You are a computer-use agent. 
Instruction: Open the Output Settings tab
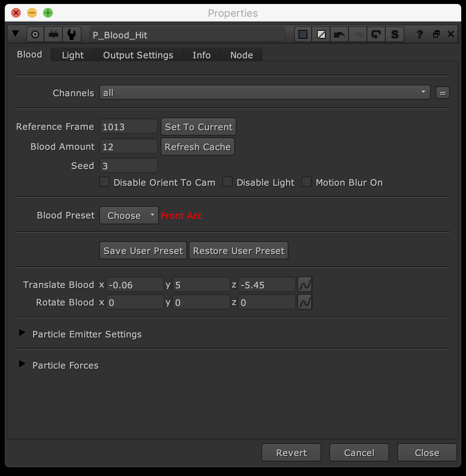point(138,55)
